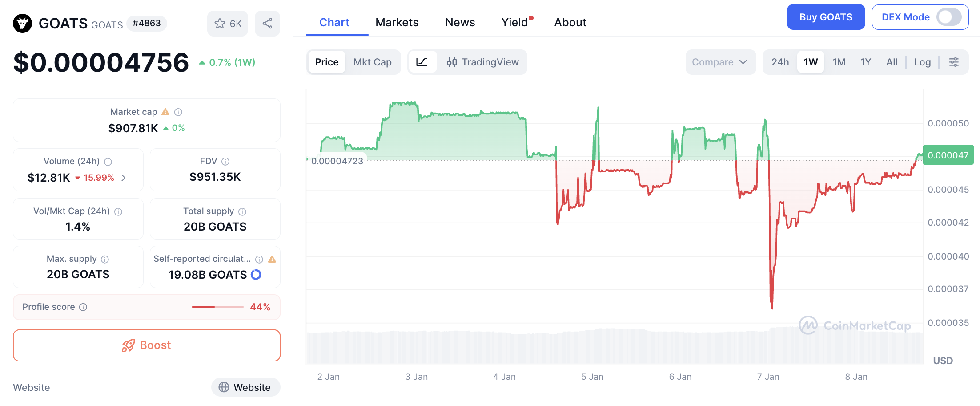The height and width of the screenshot is (406, 980).
Task: Toggle the DEX Mode switch
Action: pyautogui.click(x=948, y=17)
